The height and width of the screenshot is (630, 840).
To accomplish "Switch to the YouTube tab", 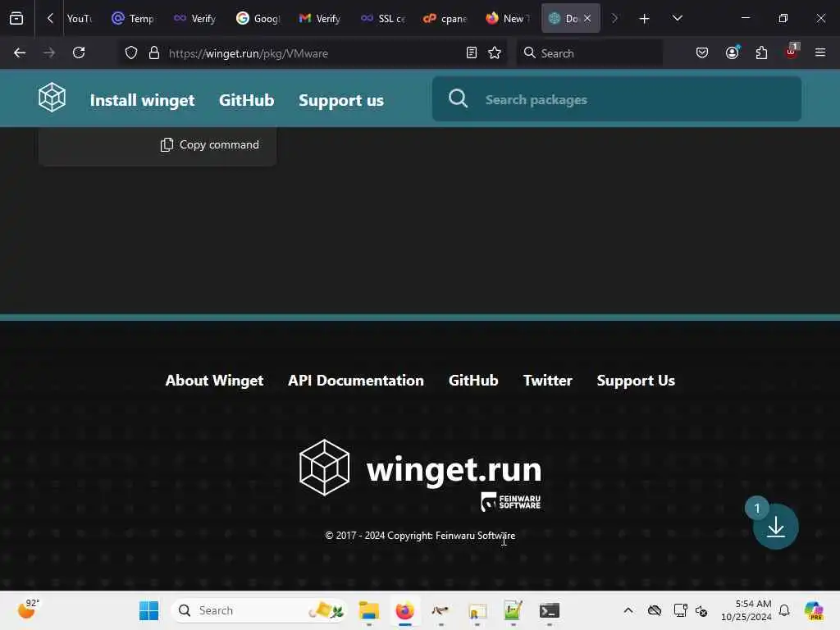I will (79, 19).
